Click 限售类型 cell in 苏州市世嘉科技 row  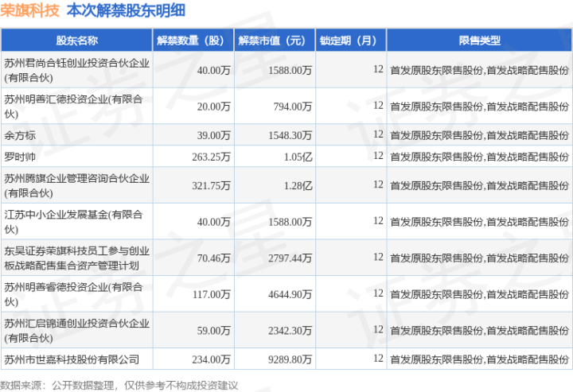(479, 359)
